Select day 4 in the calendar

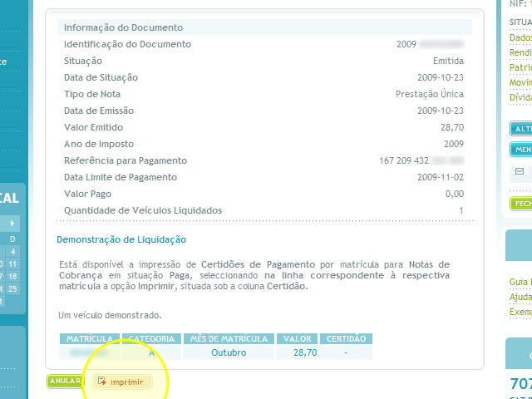[12, 251]
